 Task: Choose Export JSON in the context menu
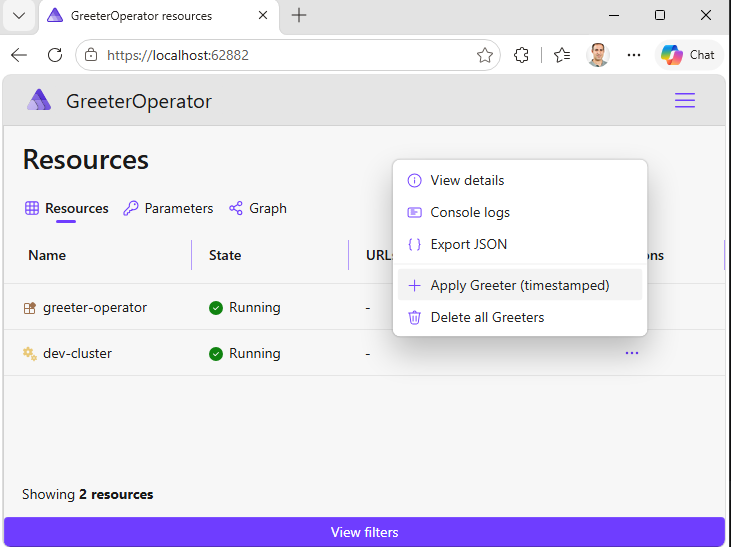(x=520, y=244)
